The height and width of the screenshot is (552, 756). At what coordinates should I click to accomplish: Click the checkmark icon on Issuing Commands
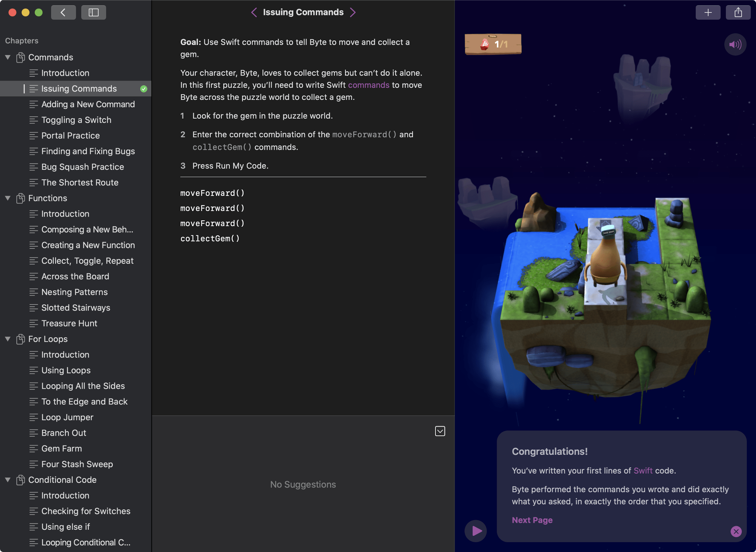pos(142,88)
